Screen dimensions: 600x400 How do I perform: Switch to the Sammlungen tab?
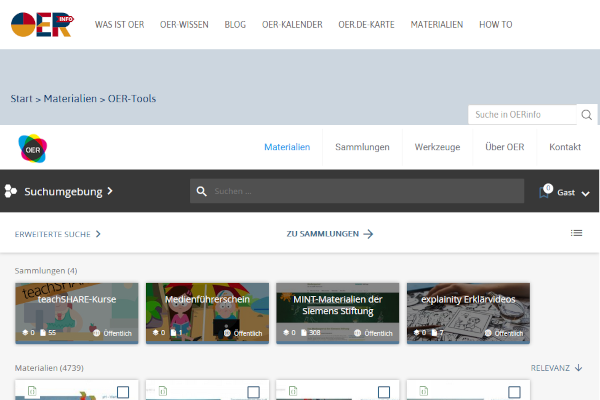[362, 147]
